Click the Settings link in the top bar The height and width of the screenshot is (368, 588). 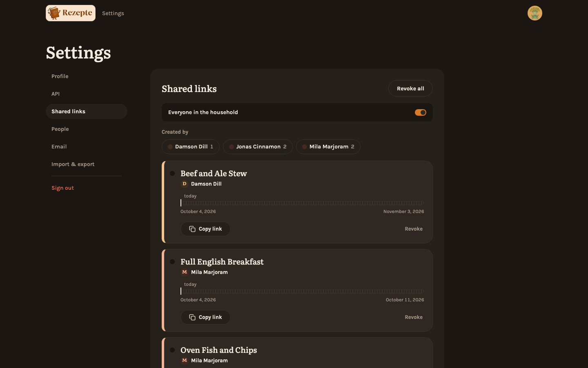(113, 13)
